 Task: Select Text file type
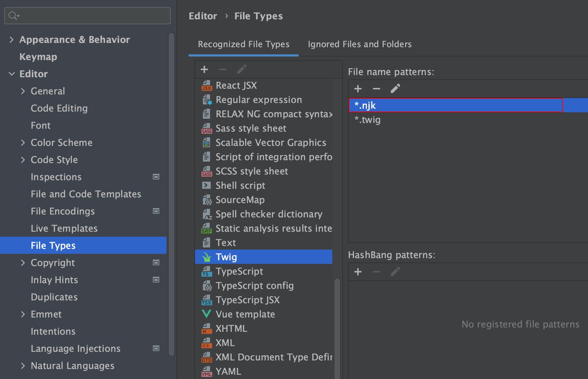pos(264,242)
